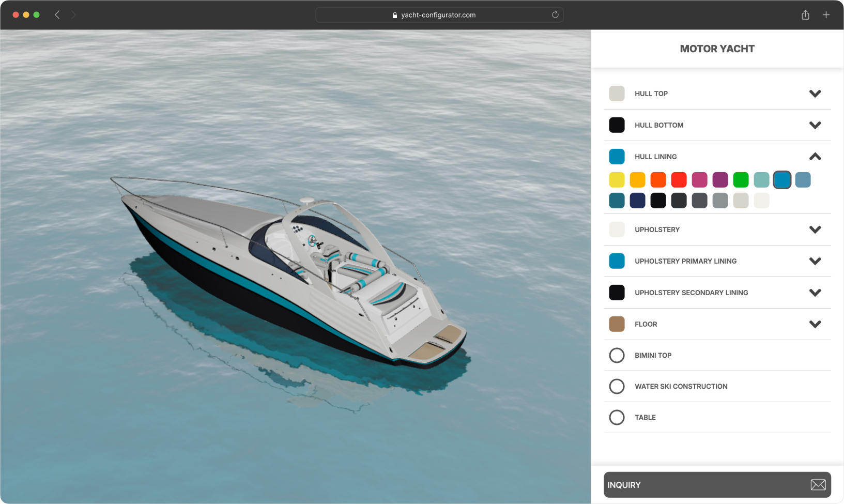
Task: Toggle the Water Ski Construction option
Action: (617, 387)
